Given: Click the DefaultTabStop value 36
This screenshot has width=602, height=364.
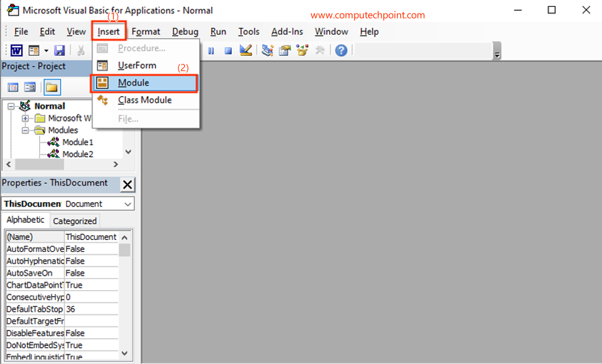Looking at the screenshot, I should point(91,309).
